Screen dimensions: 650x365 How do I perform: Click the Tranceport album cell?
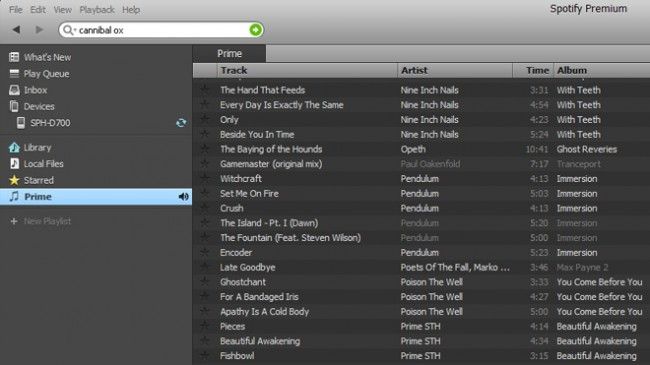pyautogui.click(x=578, y=164)
